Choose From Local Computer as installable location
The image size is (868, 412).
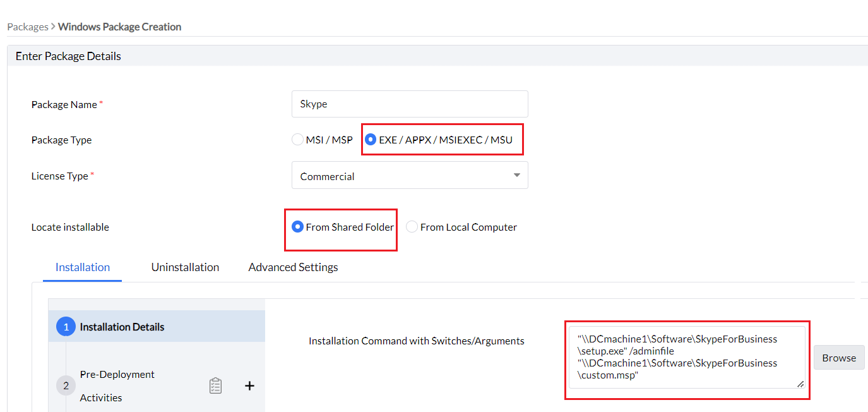coord(412,227)
